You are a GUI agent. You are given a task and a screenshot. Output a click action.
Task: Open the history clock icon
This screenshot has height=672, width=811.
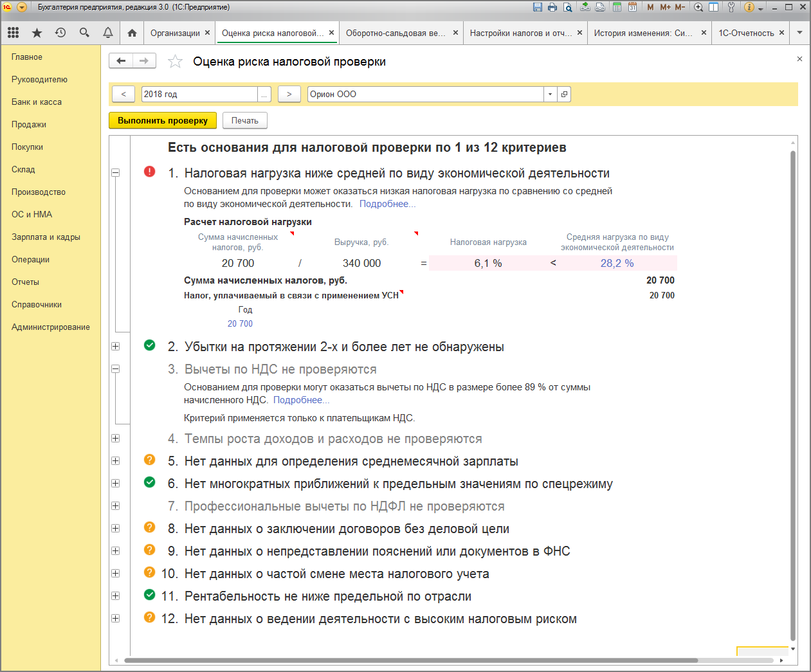(x=60, y=33)
